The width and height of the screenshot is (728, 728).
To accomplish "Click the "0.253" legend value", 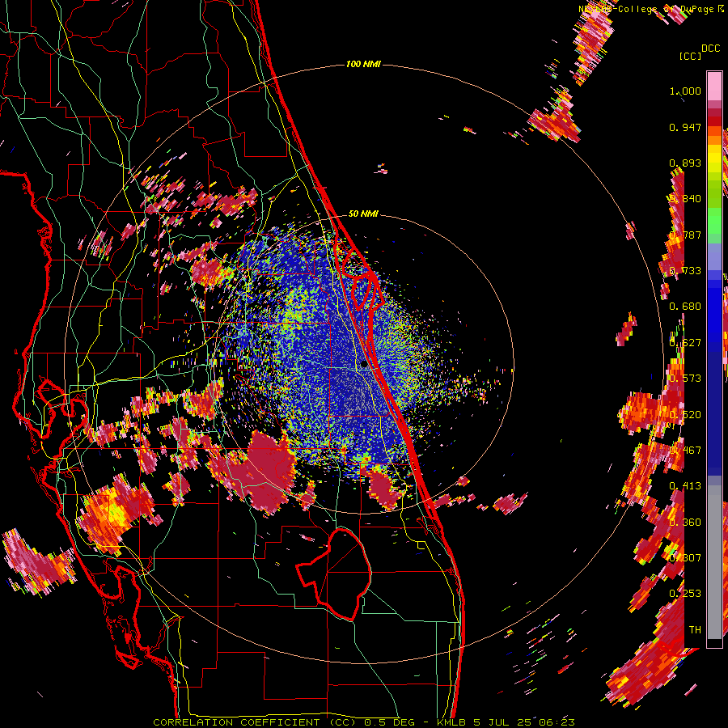I will tap(685, 594).
